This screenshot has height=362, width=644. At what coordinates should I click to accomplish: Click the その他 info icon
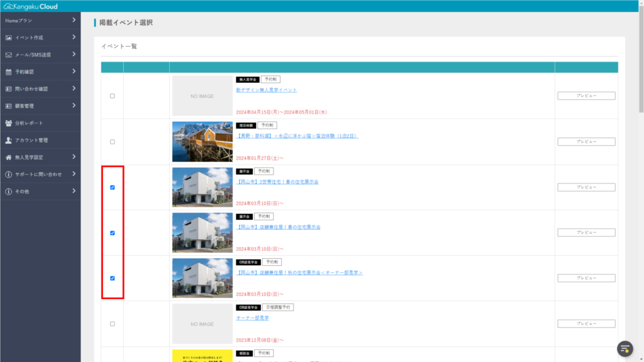coord(9,191)
